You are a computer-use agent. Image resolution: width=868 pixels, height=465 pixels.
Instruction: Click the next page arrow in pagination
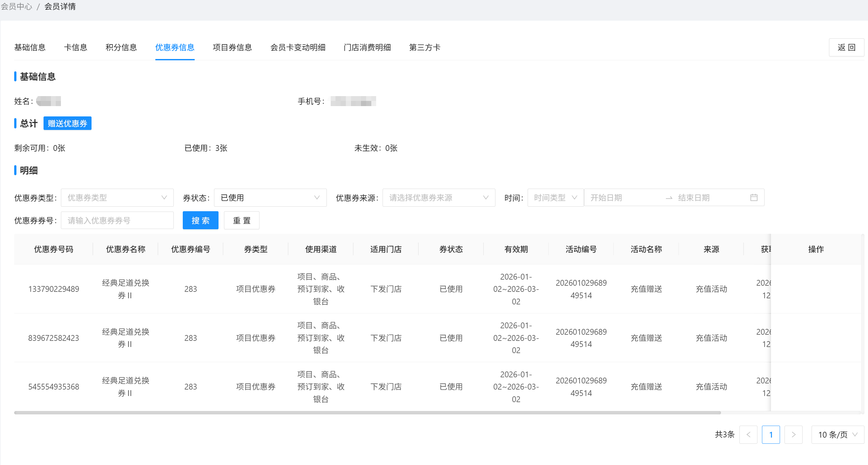(794, 435)
